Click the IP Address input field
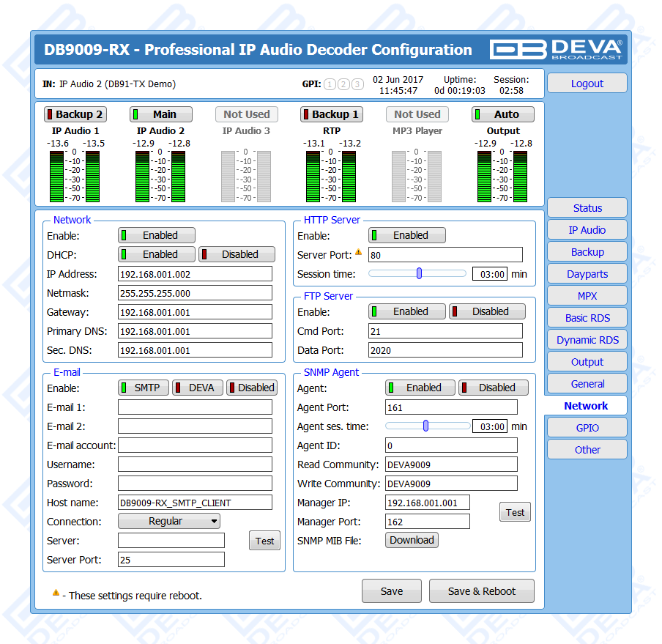The image size is (662, 644). pos(195,274)
